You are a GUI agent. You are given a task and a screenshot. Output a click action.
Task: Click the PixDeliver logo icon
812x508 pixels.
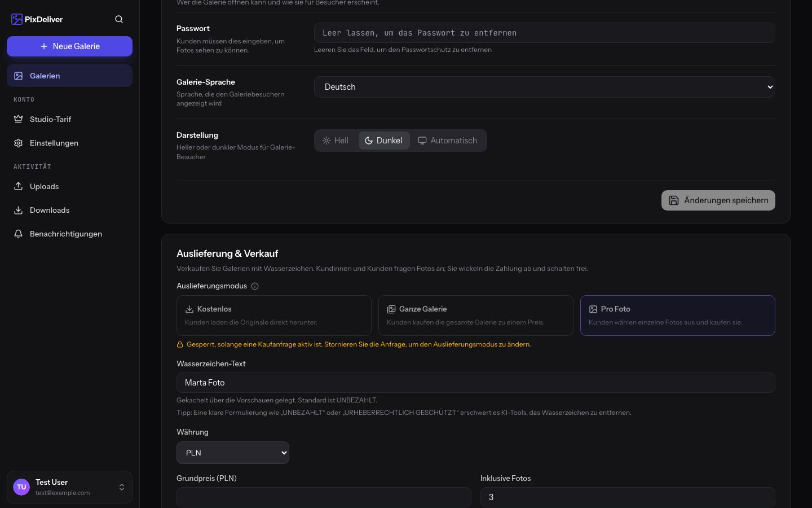[x=17, y=19]
